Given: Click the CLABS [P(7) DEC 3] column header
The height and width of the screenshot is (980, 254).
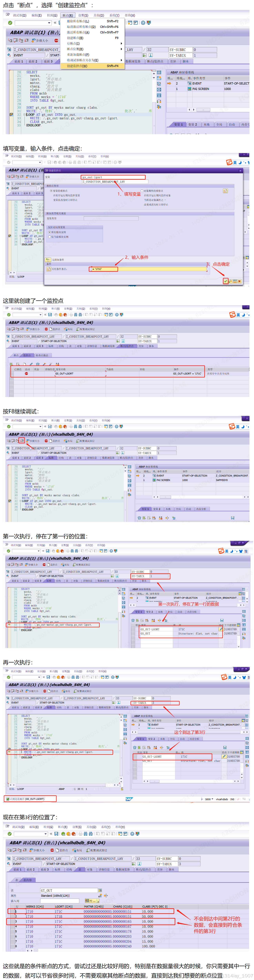Looking at the screenshot, I should tap(155, 906).
